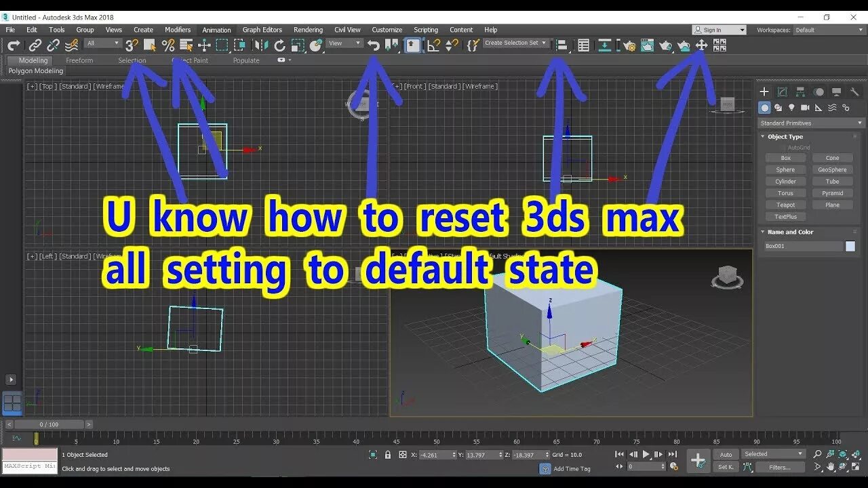The height and width of the screenshot is (488, 868).
Task: Open the Graph Editors menu
Action: pyautogui.click(x=262, y=30)
